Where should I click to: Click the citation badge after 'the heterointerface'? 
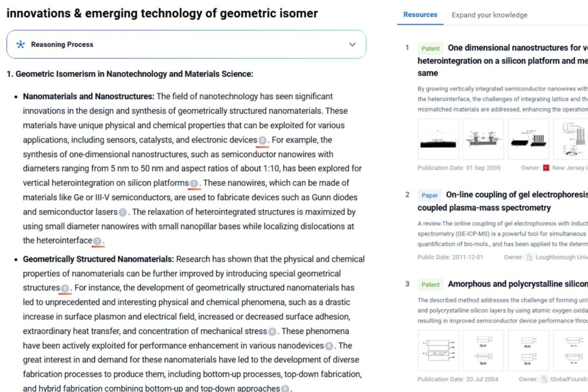click(97, 241)
